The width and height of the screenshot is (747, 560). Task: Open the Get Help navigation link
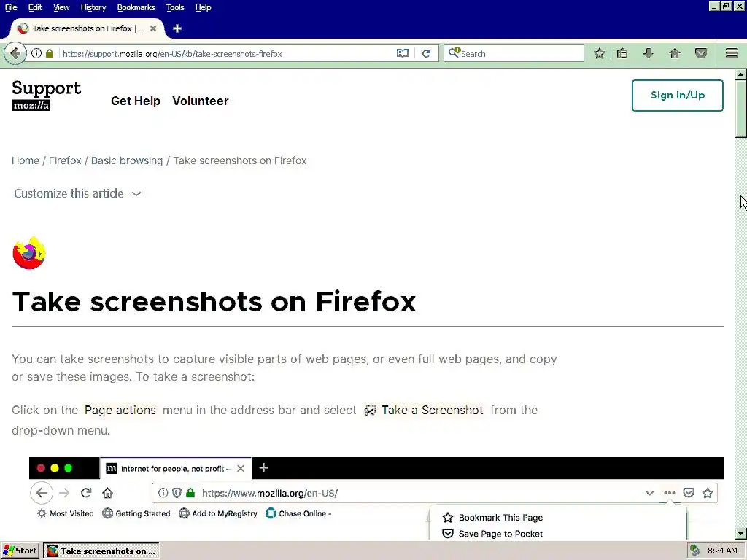pyautogui.click(x=135, y=101)
